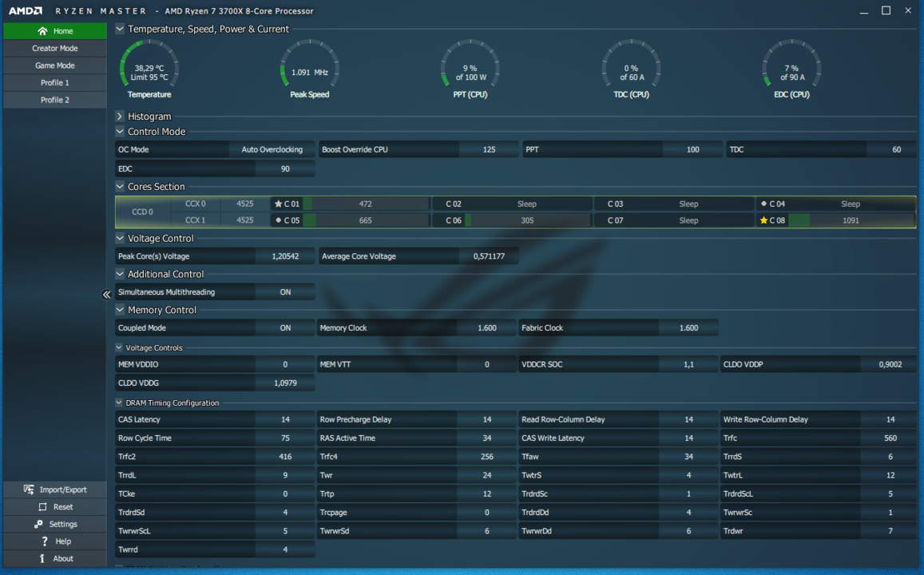Screen dimensions: 924x575
Task: Open the About label
Action: (63, 558)
